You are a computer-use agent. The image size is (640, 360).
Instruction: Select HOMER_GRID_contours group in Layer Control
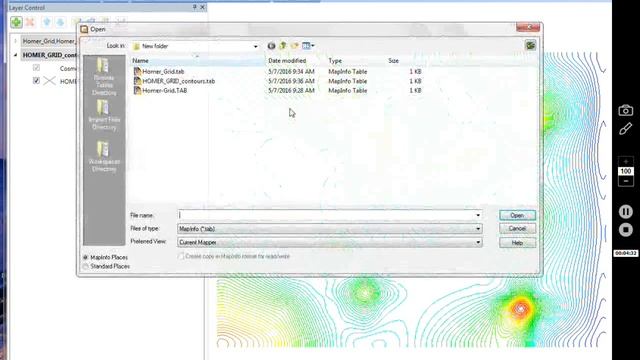pos(49,55)
